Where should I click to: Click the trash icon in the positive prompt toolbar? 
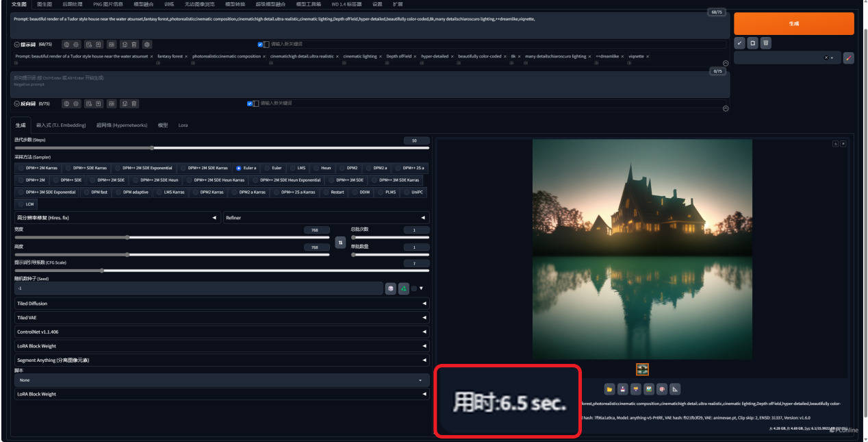tap(134, 45)
